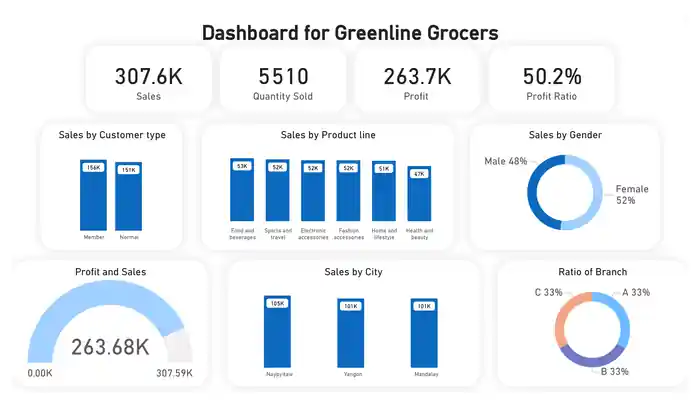700x405 pixels.
Task: Select the Health and beauty bar
Action: pyautogui.click(x=419, y=194)
